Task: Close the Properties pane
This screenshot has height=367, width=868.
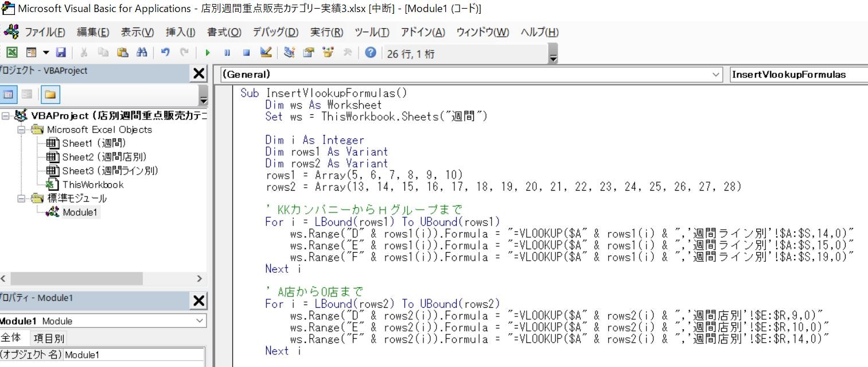Action: [198, 300]
